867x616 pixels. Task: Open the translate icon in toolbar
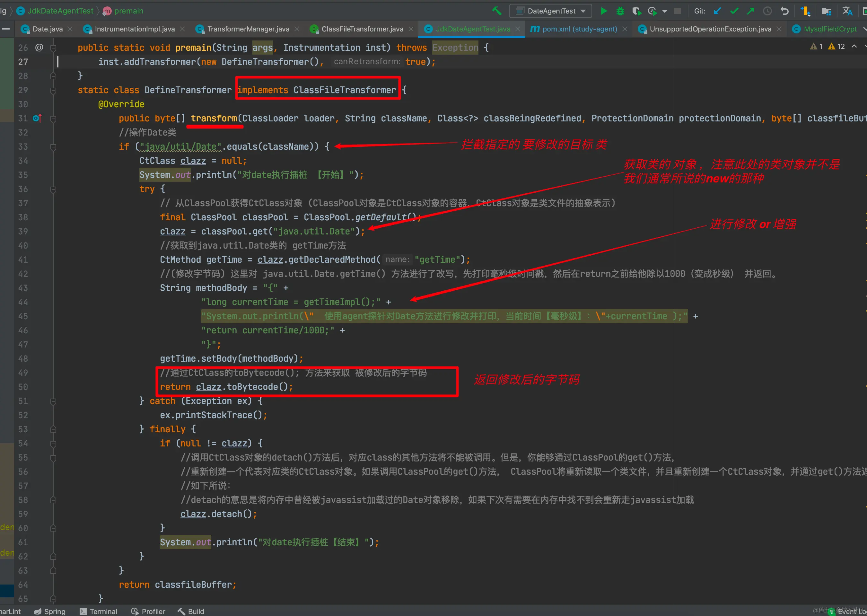coord(847,11)
